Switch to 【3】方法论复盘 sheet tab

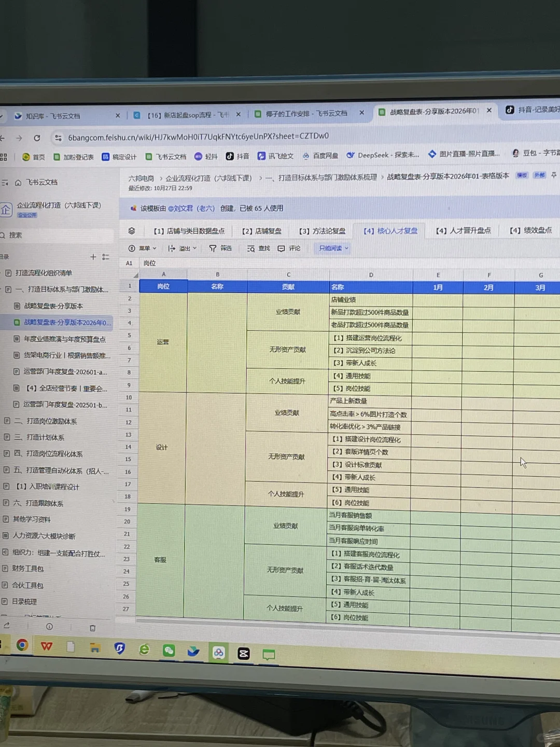click(322, 231)
